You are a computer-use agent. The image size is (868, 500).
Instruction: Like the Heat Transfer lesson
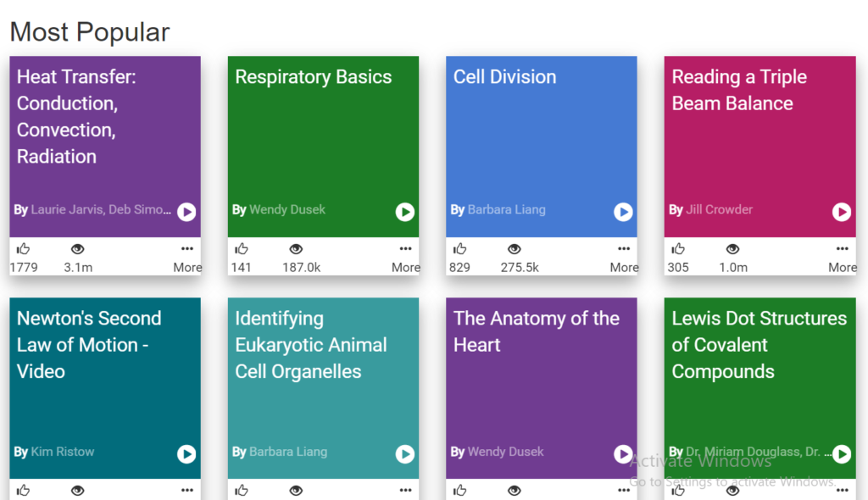[23, 249]
